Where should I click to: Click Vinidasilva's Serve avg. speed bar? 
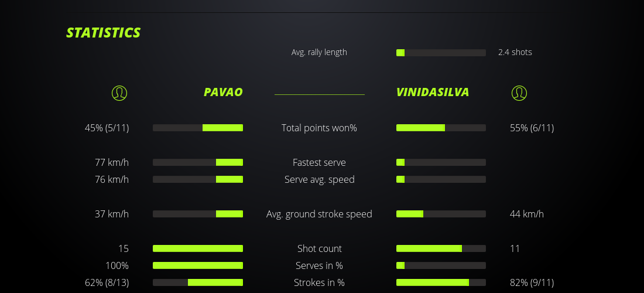click(441, 179)
